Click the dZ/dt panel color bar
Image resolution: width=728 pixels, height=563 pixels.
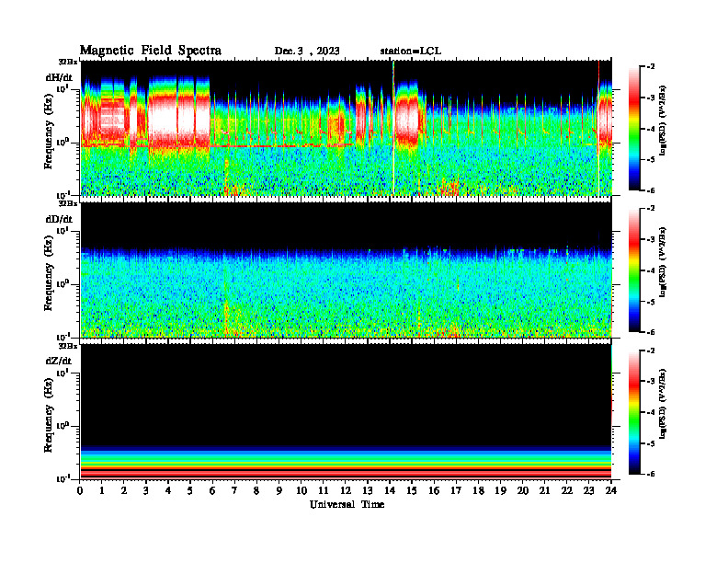click(x=634, y=412)
